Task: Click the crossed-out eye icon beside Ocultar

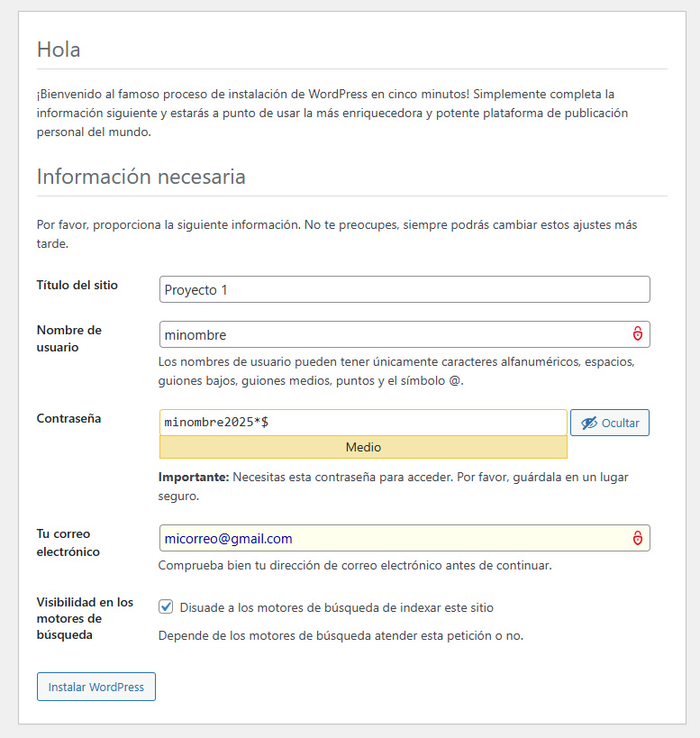Action: [x=589, y=423]
